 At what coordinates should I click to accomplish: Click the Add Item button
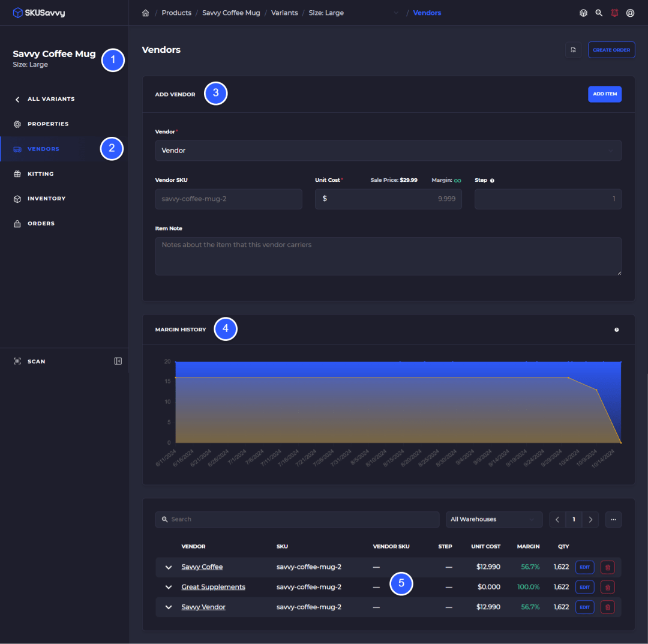pos(604,94)
